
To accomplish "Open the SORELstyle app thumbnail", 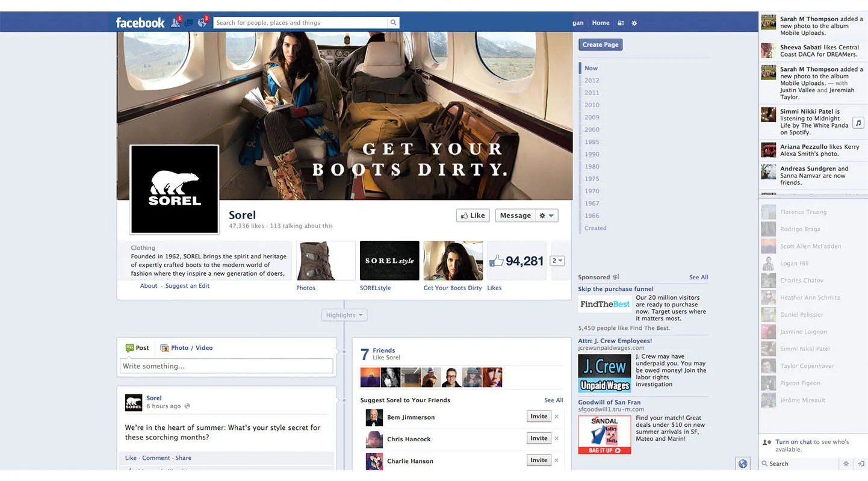I will click(x=389, y=261).
